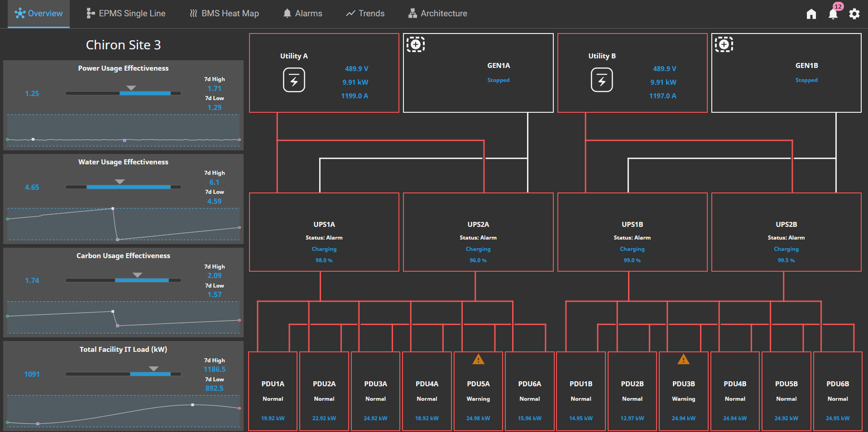The height and width of the screenshot is (432, 868).
Task: Select the UPS1A box
Action: pos(324,232)
